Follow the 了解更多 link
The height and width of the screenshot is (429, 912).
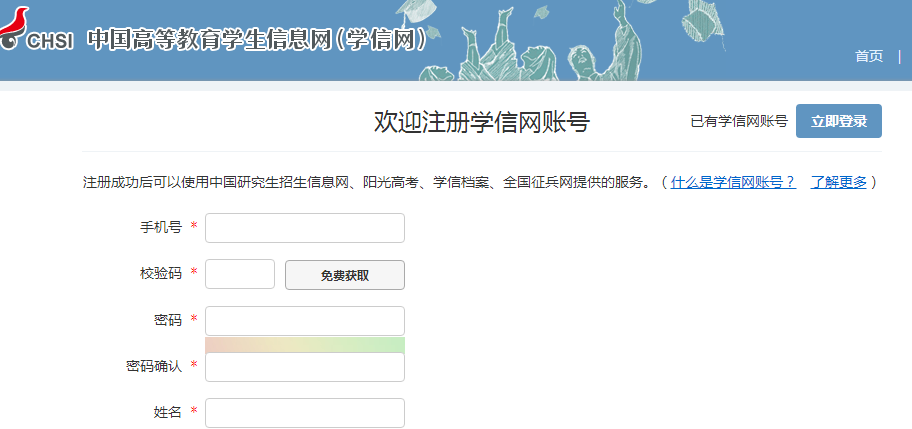point(838,182)
